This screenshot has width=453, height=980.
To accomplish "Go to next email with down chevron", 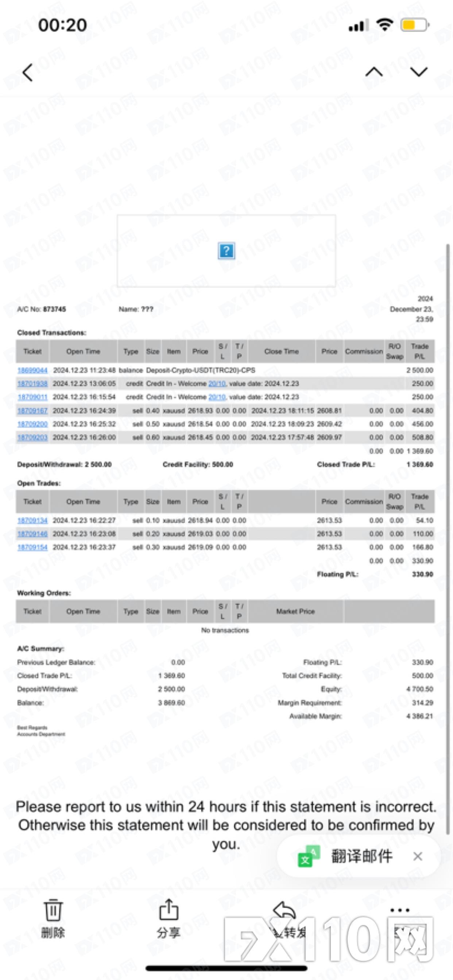I will [419, 72].
